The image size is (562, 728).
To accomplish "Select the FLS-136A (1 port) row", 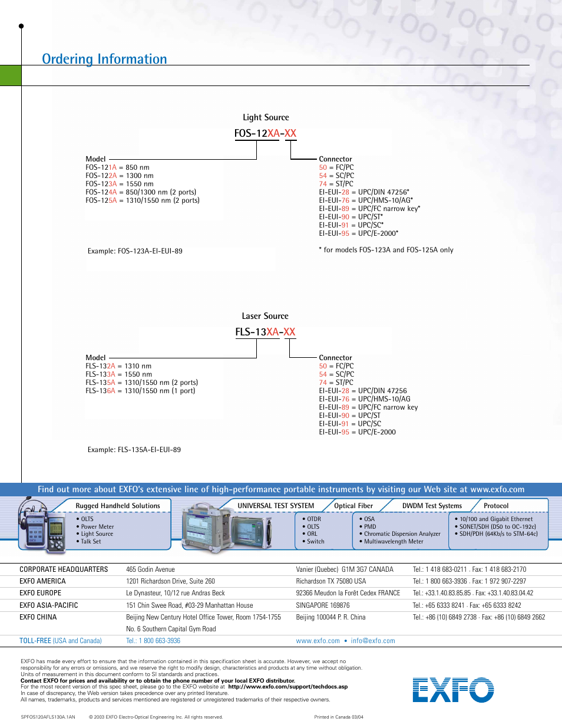I will click(x=140, y=391).
